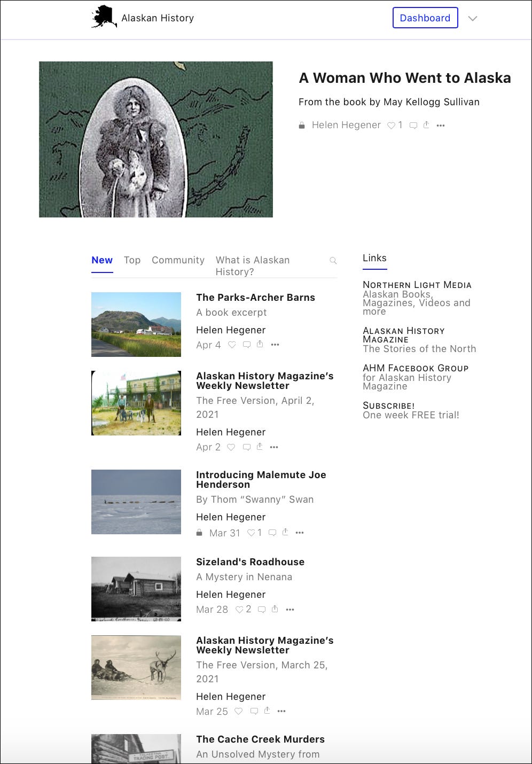The image size is (532, 764).
Task: Open 'A Woman Who Went to Alaska' headline
Action: (405, 78)
